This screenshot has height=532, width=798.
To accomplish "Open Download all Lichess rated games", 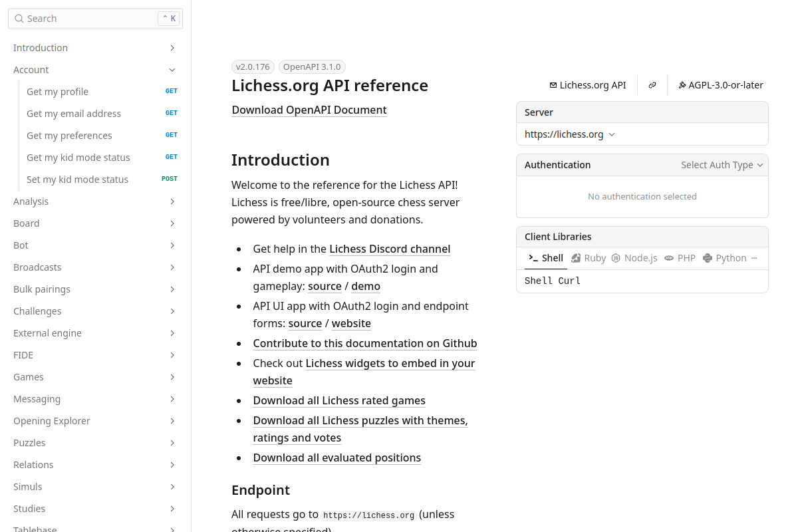I will (339, 400).
